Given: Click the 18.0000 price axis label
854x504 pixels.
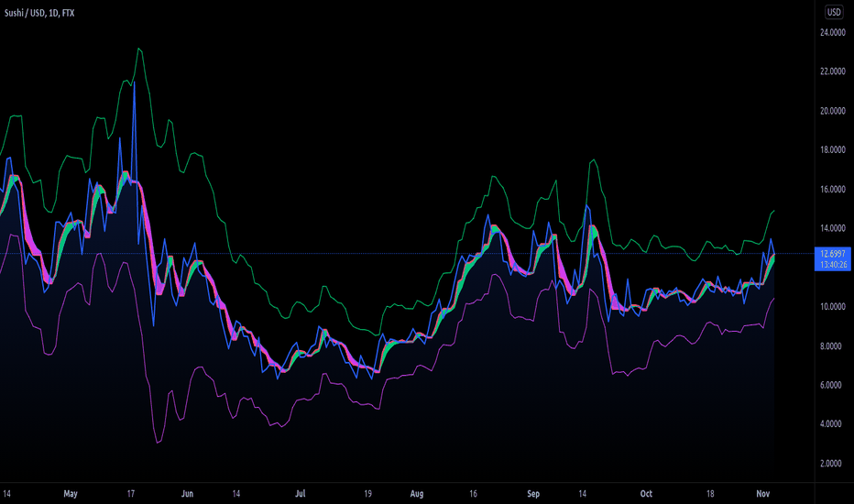Looking at the screenshot, I should point(833,150).
